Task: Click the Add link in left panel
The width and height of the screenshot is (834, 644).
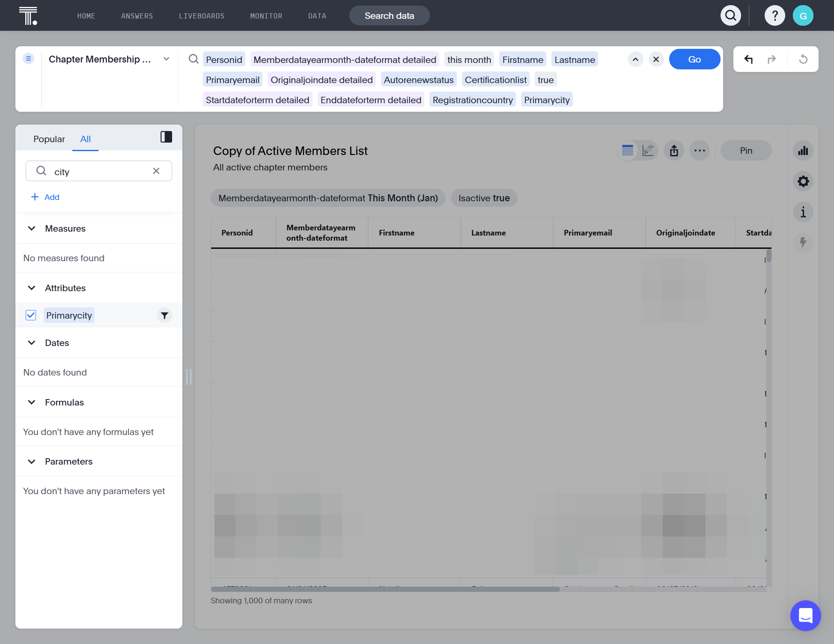Action: click(45, 197)
